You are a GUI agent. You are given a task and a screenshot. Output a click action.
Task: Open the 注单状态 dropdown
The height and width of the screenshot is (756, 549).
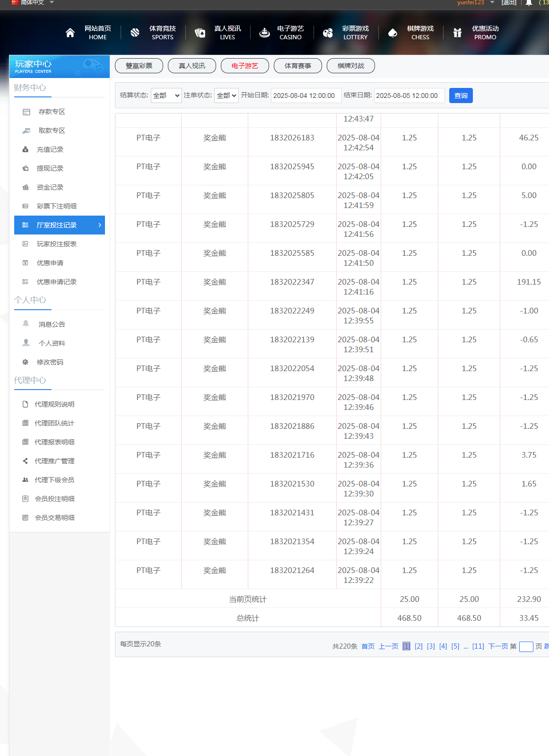(227, 96)
